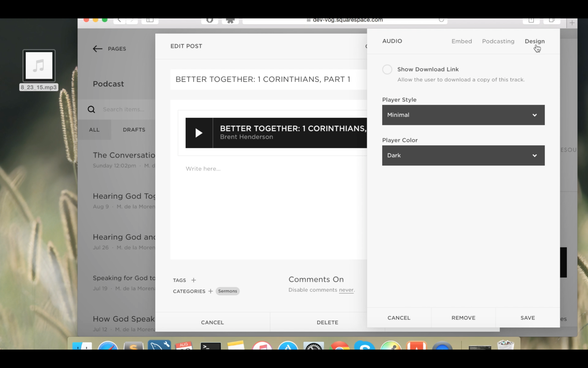Viewport: 588px width, 368px height.
Task: Toggle the Safari sidebar button
Action: tap(150, 20)
